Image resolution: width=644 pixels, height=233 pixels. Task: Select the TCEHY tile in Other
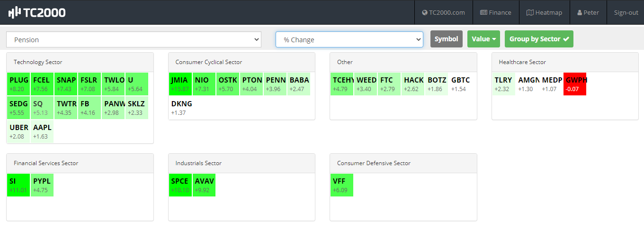pos(342,84)
